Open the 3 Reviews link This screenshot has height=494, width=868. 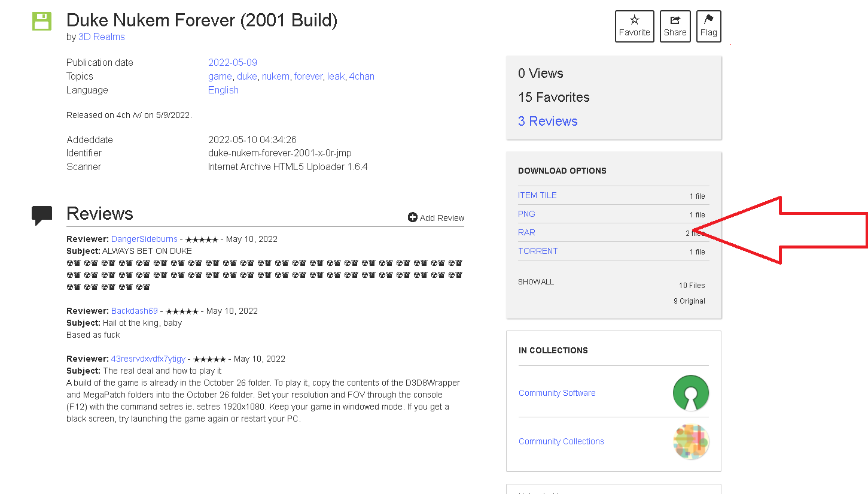point(548,121)
